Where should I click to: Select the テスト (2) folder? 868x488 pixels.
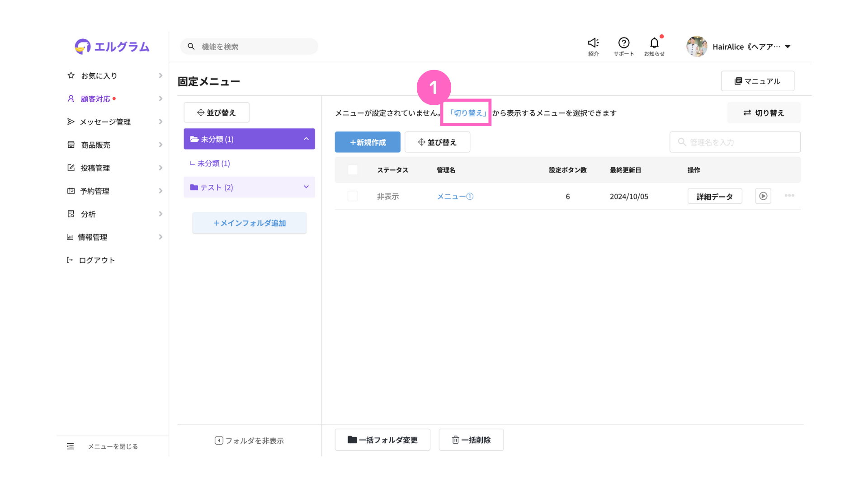pos(249,187)
